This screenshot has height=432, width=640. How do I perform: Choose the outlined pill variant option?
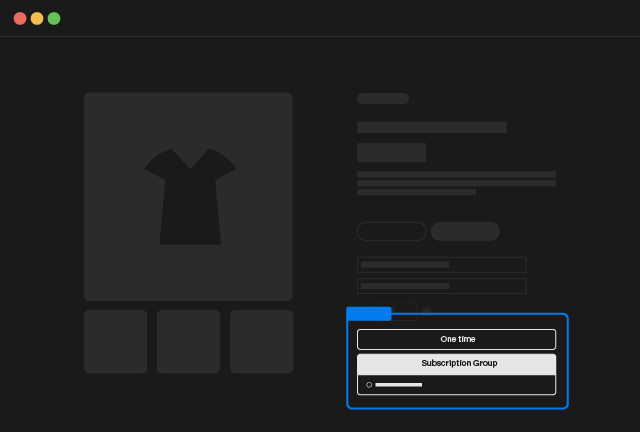(x=391, y=231)
